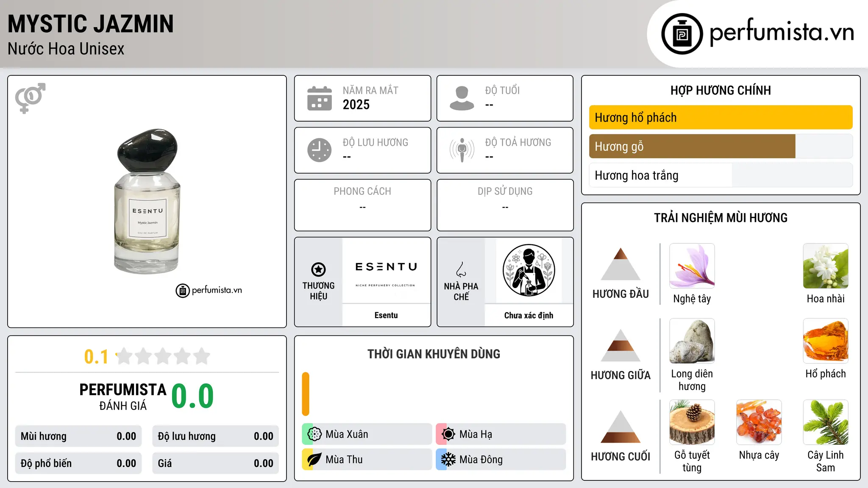This screenshot has width=868, height=488.
Task: Click the Mùi hương 0.00 score field
Action: [x=78, y=436]
